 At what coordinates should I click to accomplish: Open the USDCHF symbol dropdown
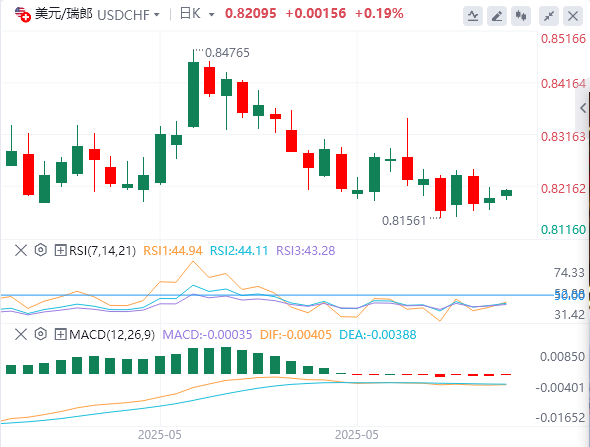[128, 15]
